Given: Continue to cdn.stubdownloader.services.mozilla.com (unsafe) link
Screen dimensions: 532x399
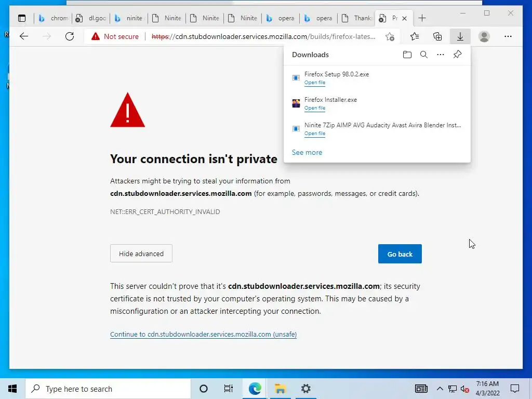Looking at the screenshot, I should 203,334.
